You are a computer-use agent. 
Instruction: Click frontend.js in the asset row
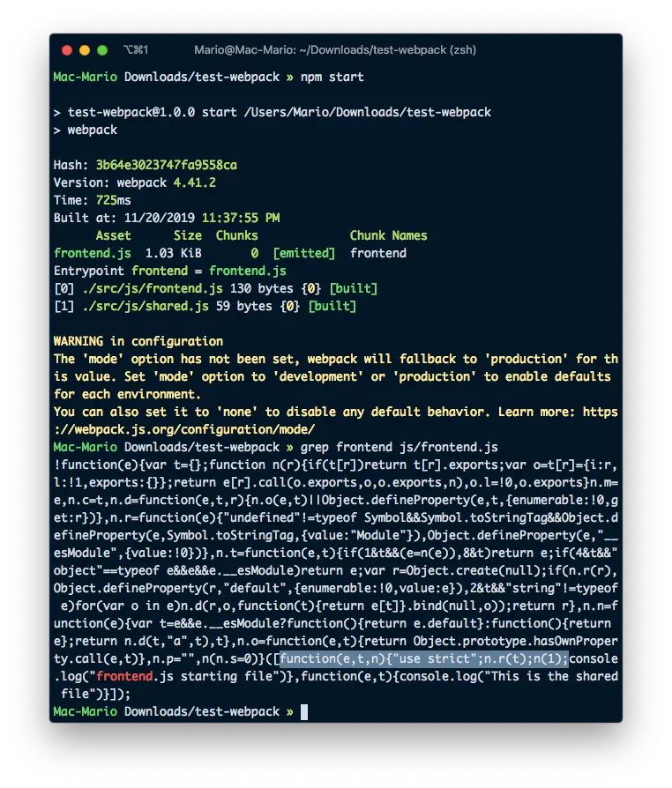(93, 253)
